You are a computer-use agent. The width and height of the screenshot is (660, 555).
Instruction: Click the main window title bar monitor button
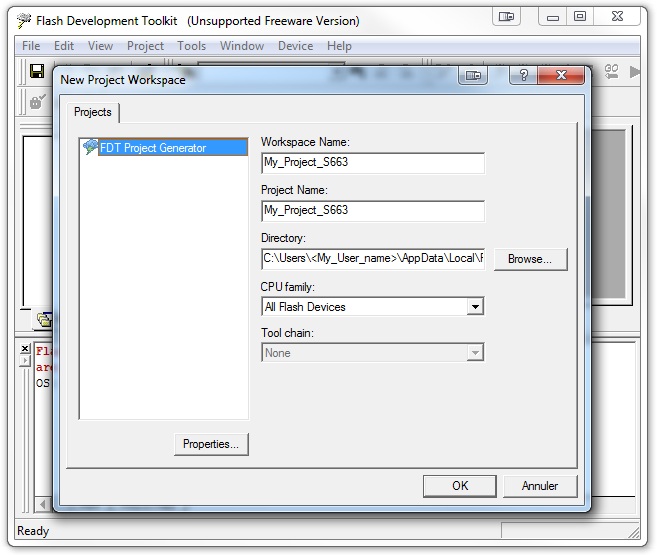(x=506, y=17)
